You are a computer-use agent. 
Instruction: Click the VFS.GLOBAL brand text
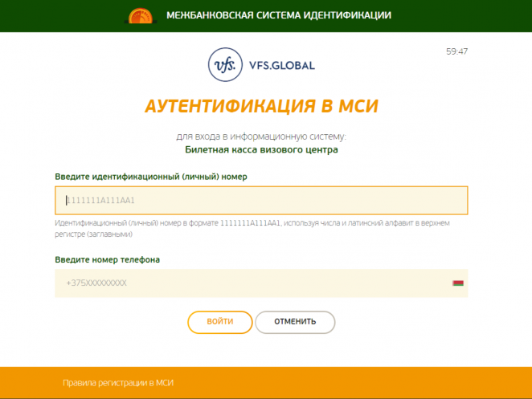point(280,65)
